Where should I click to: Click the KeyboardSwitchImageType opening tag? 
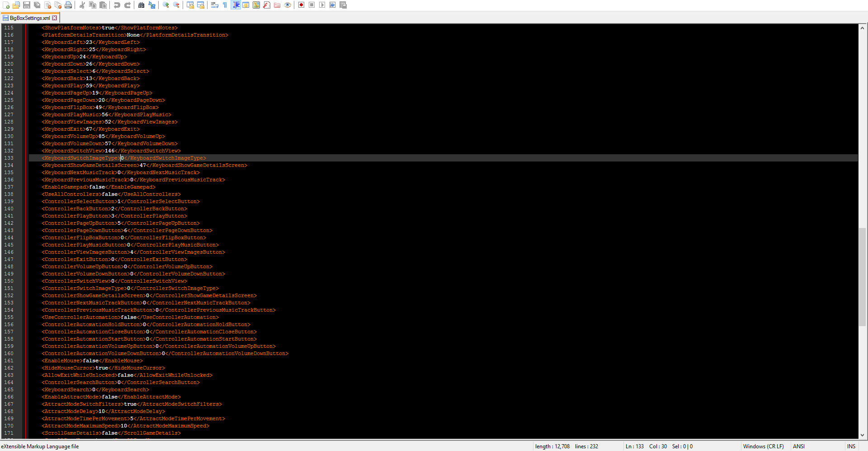click(81, 158)
